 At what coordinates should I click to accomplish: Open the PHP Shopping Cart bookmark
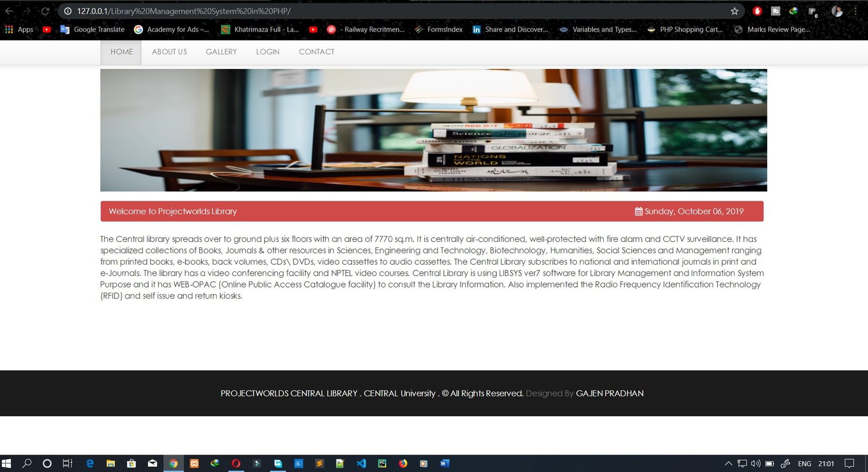pyautogui.click(x=685, y=30)
